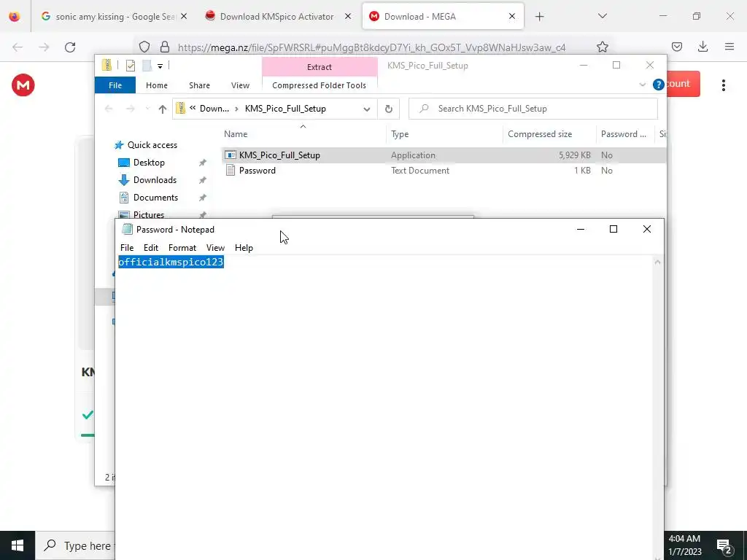Click Explorer up one level arrow
The width and height of the screenshot is (747, 560).
(163, 109)
